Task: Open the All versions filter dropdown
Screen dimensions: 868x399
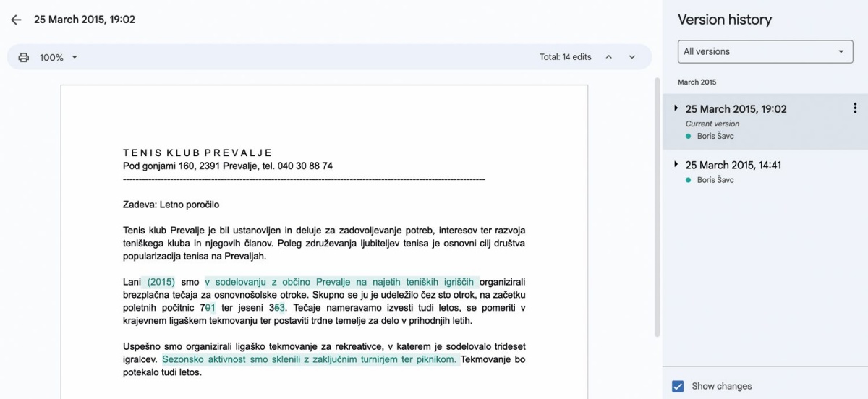Action: [x=765, y=51]
